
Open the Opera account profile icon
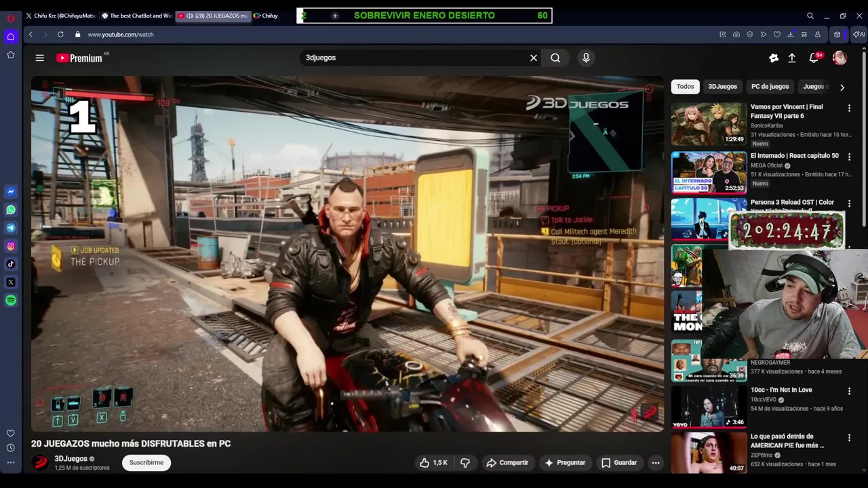coord(818,34)
